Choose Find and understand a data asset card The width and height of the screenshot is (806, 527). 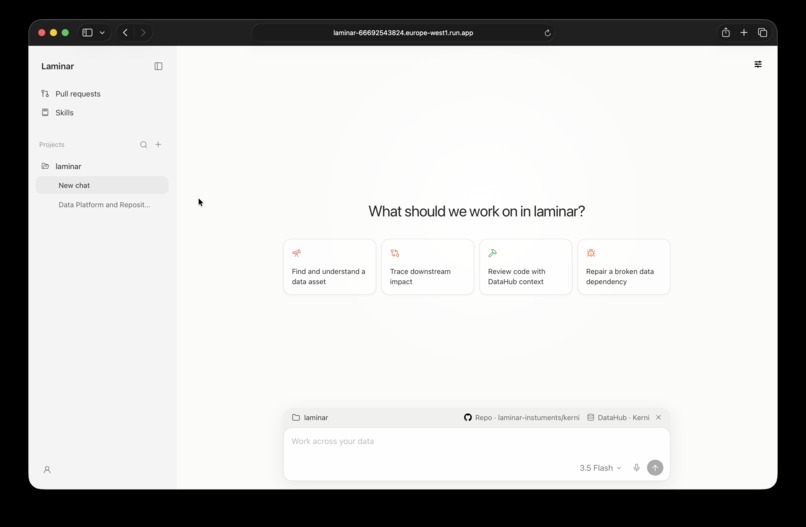click(329, 267)
